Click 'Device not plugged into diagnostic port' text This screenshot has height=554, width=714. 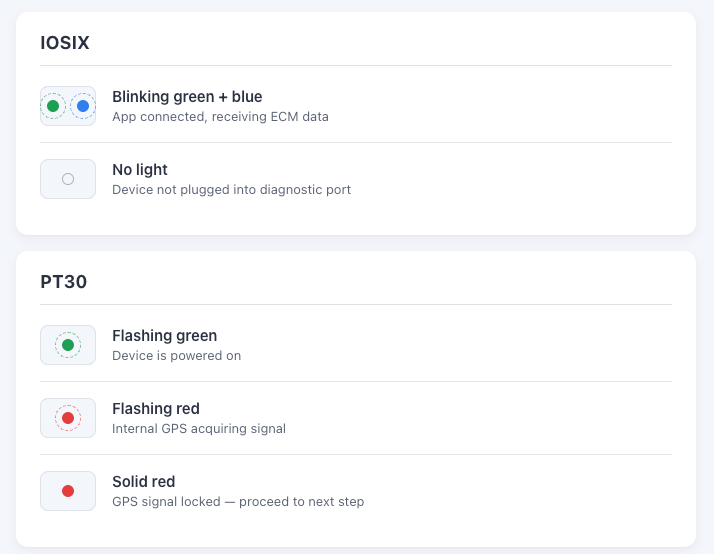231,190
